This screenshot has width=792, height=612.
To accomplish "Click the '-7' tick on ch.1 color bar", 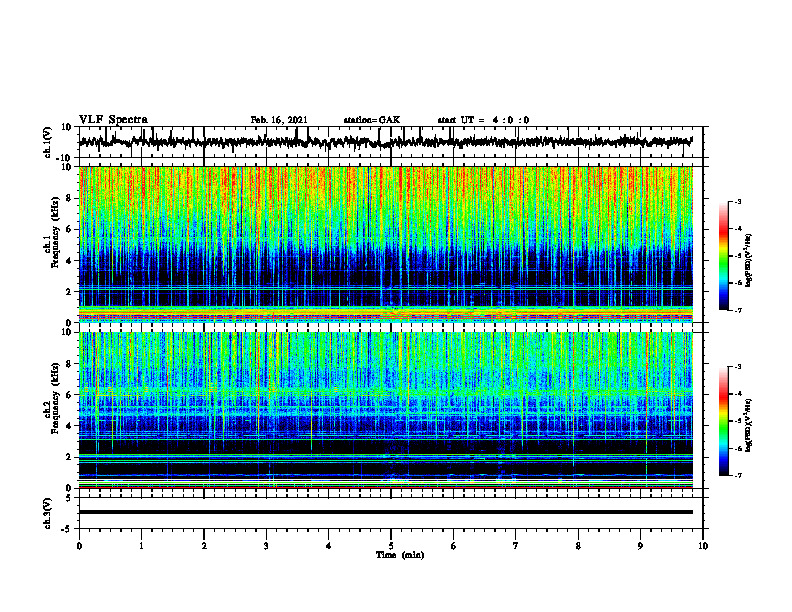I will [737, 311].
